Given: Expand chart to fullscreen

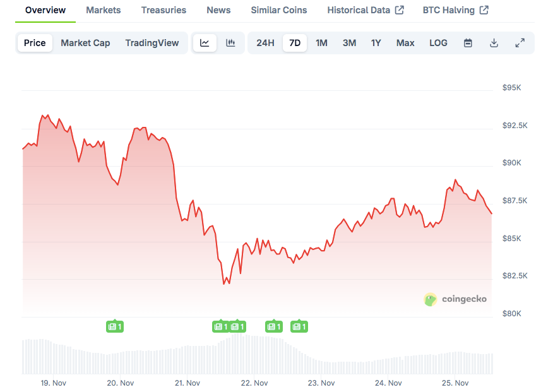Looking at the screenshot, I should [520, 43].
